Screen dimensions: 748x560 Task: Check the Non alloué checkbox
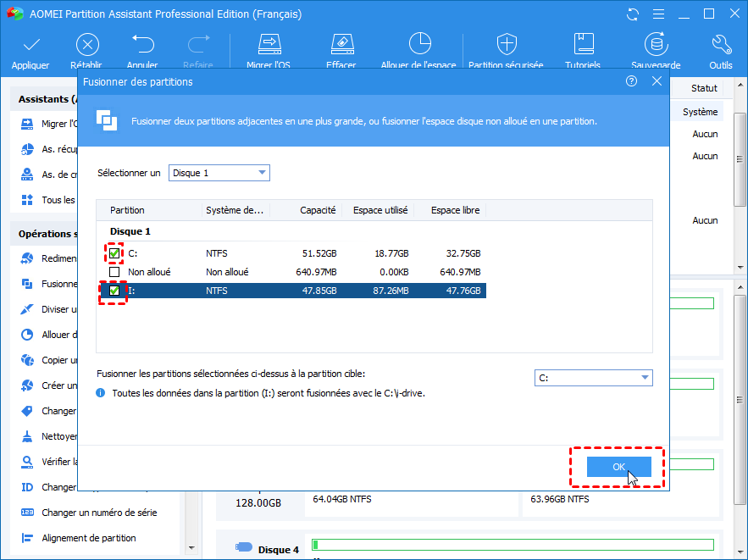[x=114, y=272]
